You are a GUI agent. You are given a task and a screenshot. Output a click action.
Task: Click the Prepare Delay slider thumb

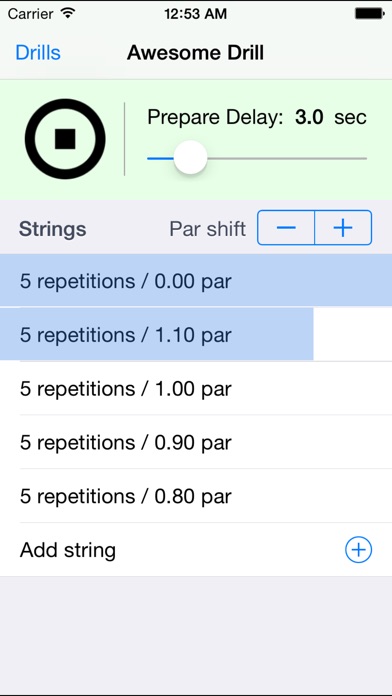tap(190, 158)
